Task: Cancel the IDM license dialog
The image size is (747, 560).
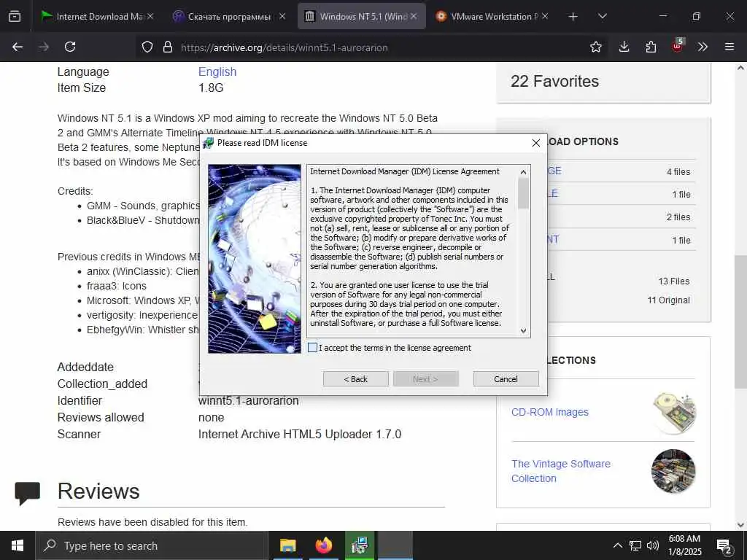Action: pos(506,379)
